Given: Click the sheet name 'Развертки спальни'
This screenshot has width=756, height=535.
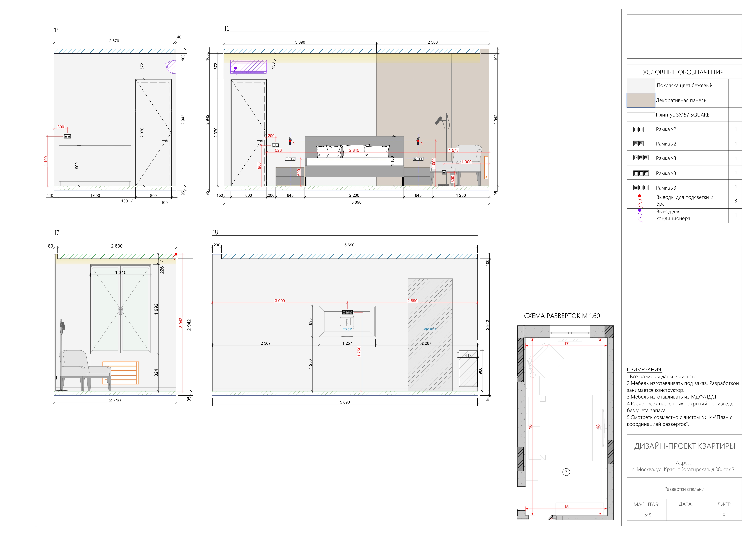Looking at the screenshot, I should coord(684,489).
